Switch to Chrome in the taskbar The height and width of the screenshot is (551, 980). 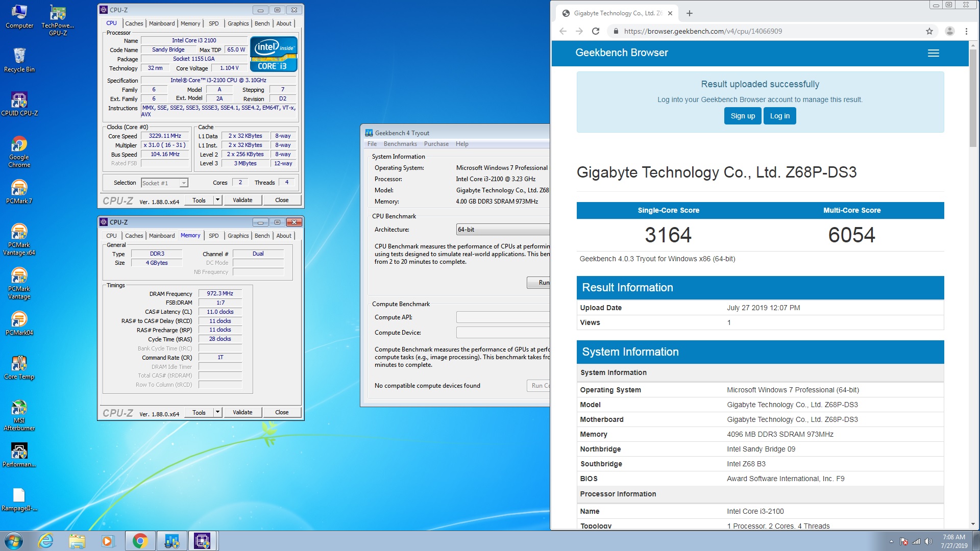tap(140, 541)
